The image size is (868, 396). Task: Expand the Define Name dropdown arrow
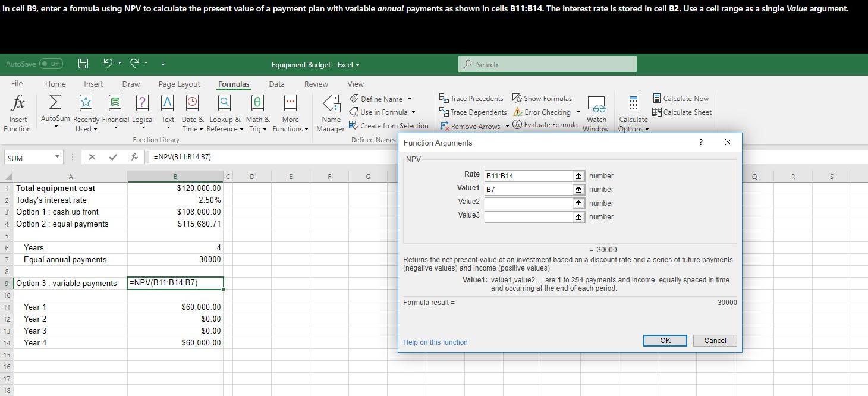point(410,99)
